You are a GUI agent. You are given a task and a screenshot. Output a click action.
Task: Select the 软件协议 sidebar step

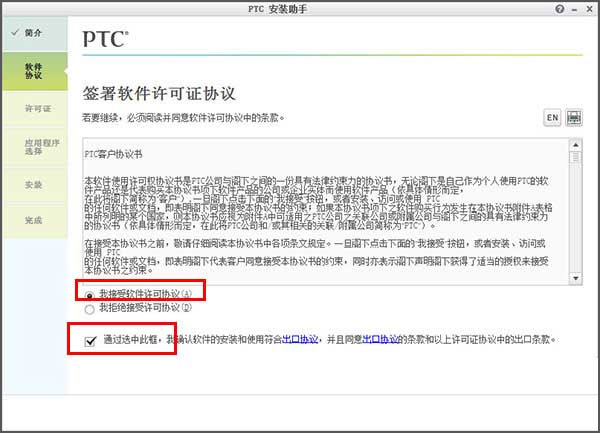(35, 71)
